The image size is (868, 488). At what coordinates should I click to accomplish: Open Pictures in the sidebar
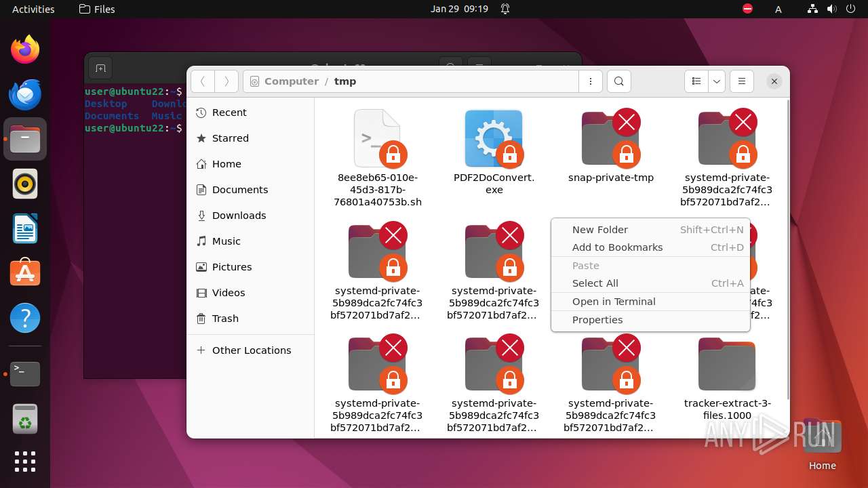250,267
